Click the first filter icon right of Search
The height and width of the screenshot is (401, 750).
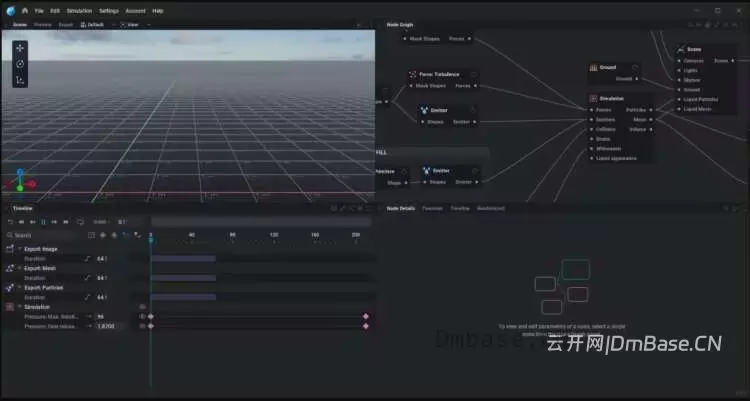(x=91, y=235)
